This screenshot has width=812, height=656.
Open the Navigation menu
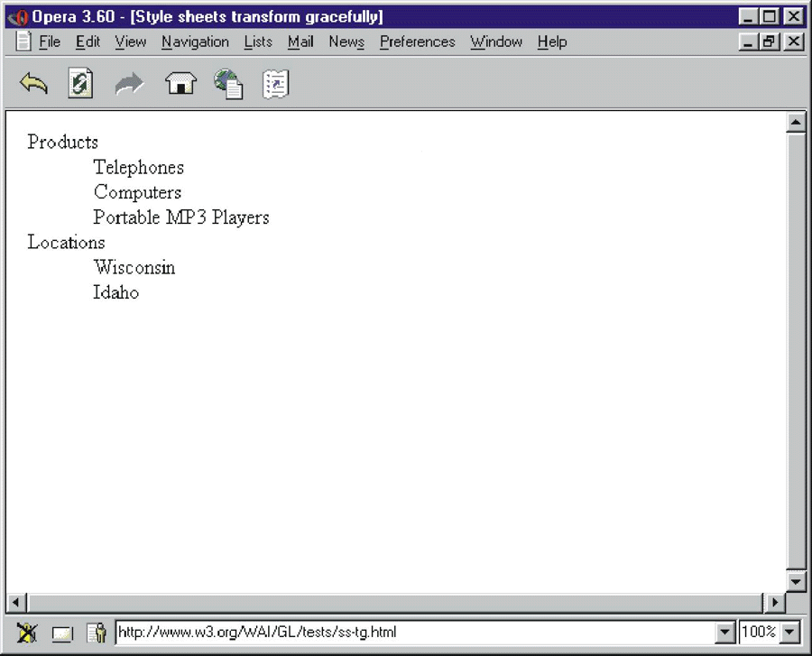tap(195, 42)
